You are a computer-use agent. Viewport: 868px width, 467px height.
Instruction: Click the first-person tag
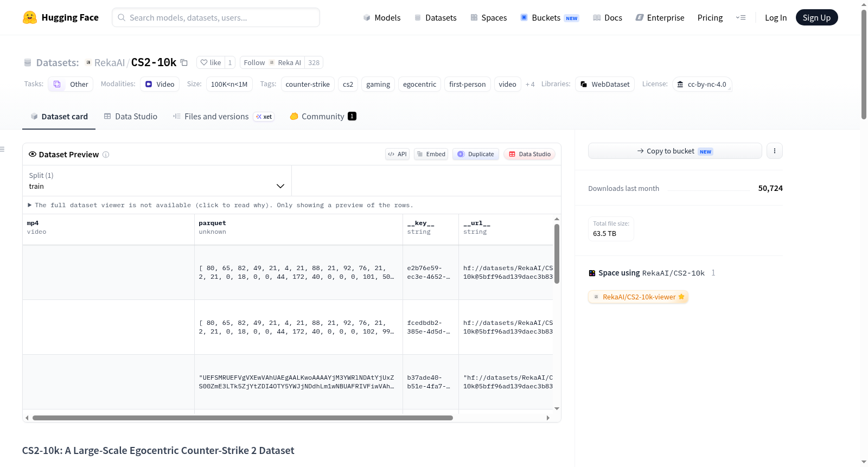click(467, 84)
